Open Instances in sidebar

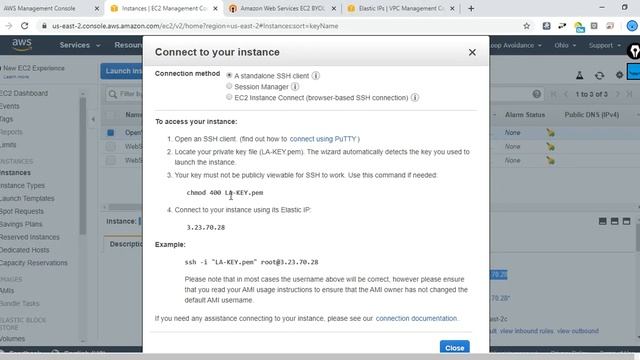pyautogui.click(x=16, y=173)
